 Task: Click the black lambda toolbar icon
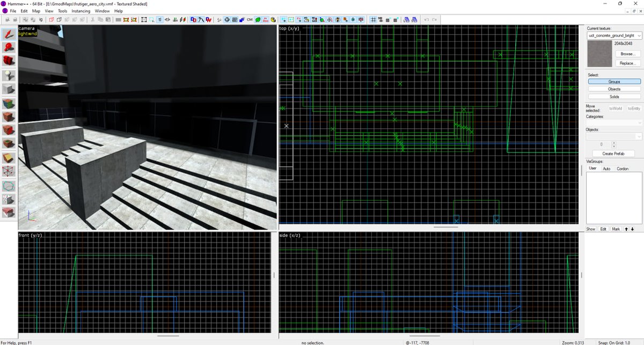tap(200, 20)
